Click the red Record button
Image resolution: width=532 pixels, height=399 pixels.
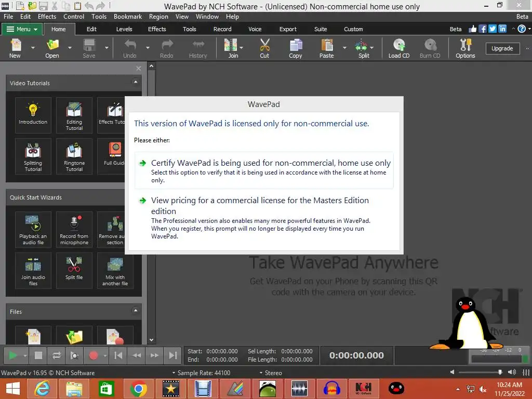pyautogui.click(x=94, y=355)
